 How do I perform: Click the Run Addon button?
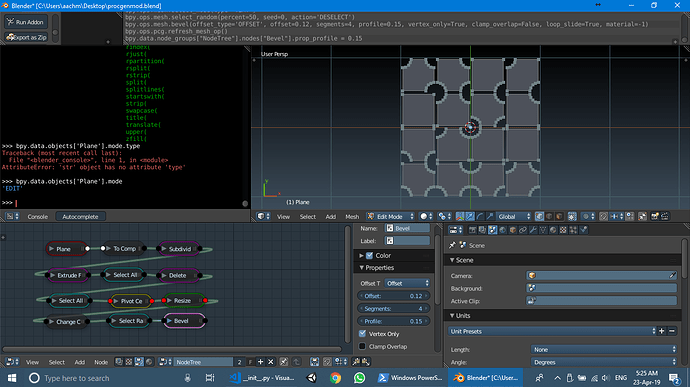[26, 22]
